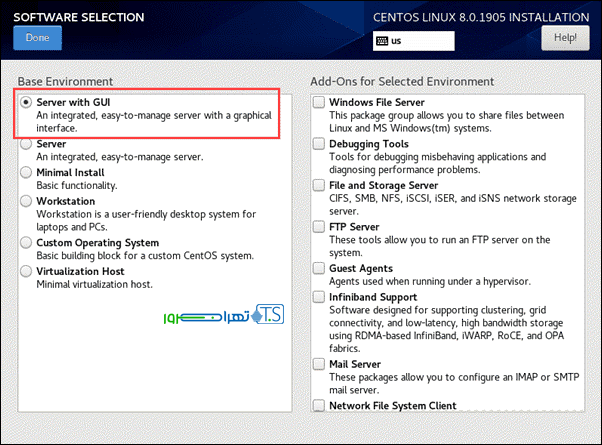Click the keyboard layout icon
Image resolution: width=602 pixels, height=445 pixels.
pos(382,42)
